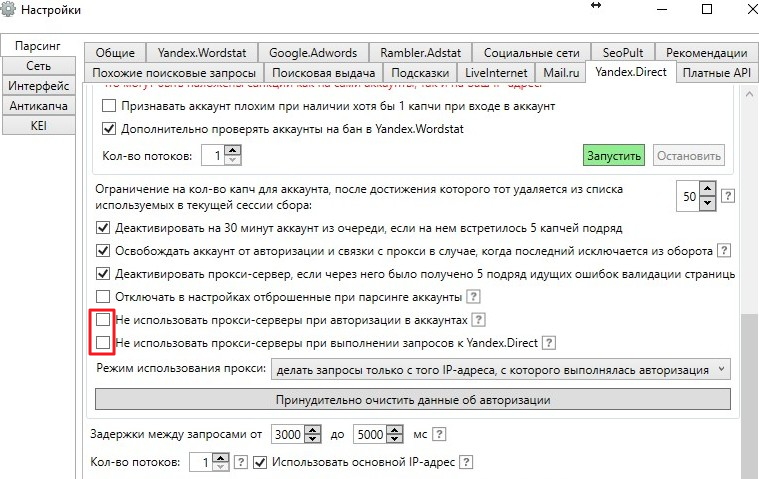
Task: Enable 'Отключать в настройках отброшенные аккаунты' checkbox
Action: (103, 297)
